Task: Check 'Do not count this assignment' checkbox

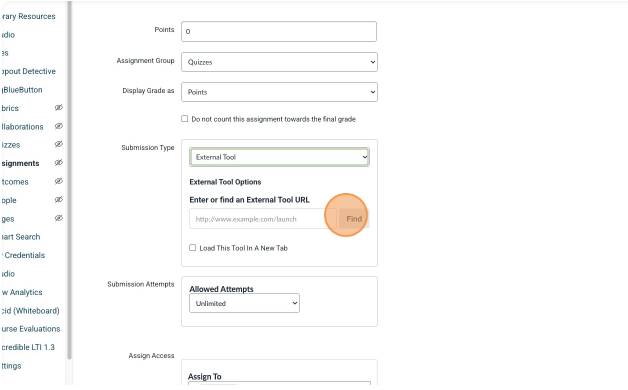Action: tap(185, 119)
